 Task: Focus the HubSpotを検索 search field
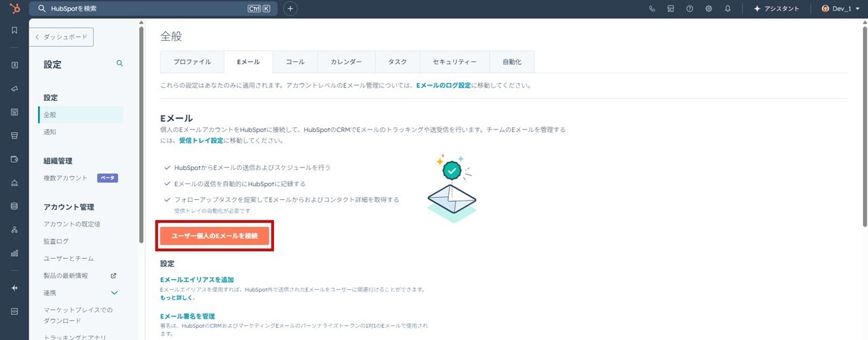154,9
